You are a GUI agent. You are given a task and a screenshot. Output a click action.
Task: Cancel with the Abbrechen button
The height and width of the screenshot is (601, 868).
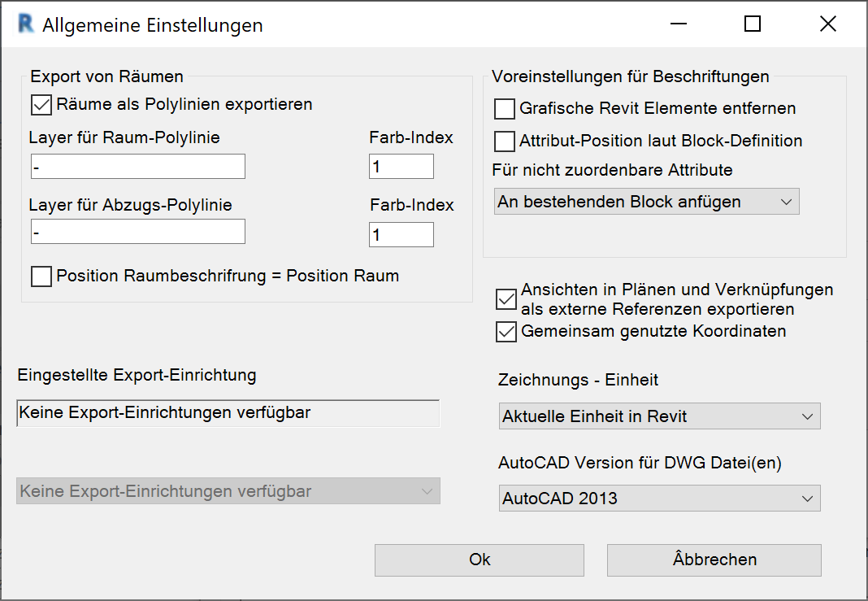[x=714, y=560]
